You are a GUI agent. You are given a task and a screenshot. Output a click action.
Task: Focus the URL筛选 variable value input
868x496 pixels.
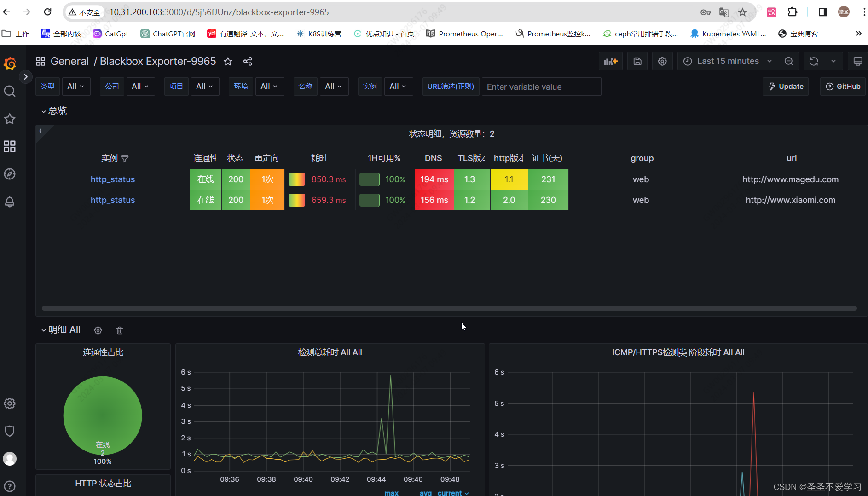tap(541, 87)
